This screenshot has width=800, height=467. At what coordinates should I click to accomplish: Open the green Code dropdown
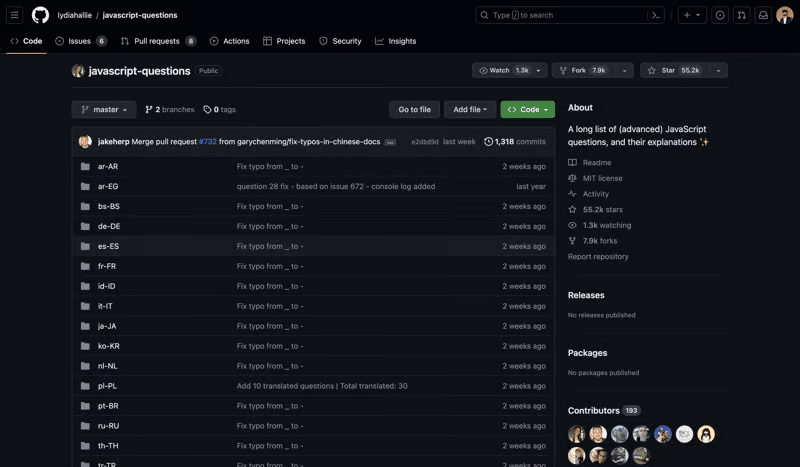(527, 109)
